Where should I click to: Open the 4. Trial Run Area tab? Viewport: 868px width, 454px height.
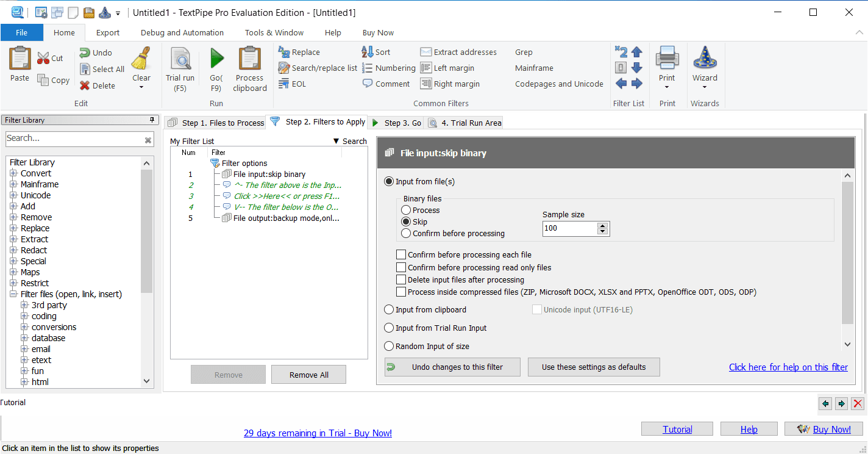click(465, 123)
